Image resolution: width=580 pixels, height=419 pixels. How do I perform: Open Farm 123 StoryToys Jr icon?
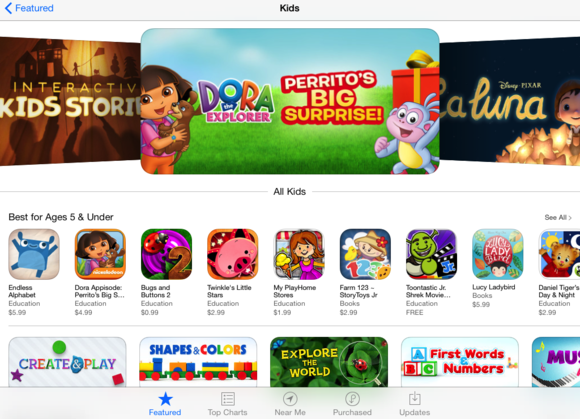coord(365,254)
